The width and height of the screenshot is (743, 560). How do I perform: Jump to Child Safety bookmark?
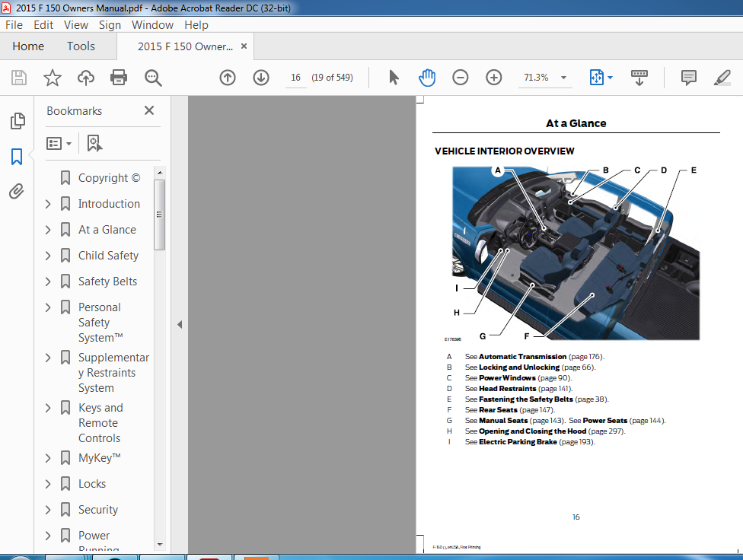[109, 256]
